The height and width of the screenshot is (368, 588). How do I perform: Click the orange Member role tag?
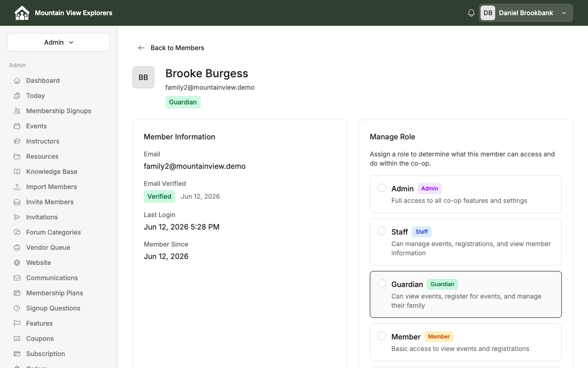point(439,336)
